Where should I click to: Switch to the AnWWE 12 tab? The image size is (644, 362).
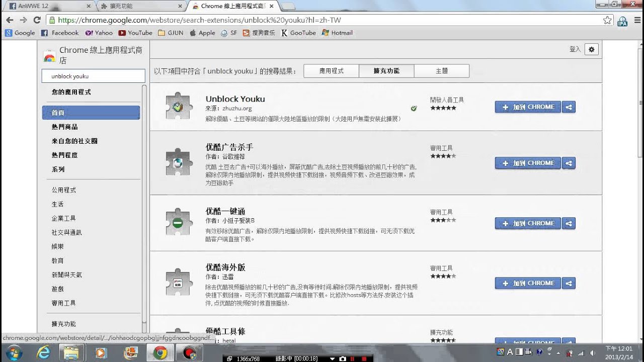coord(48,6)
